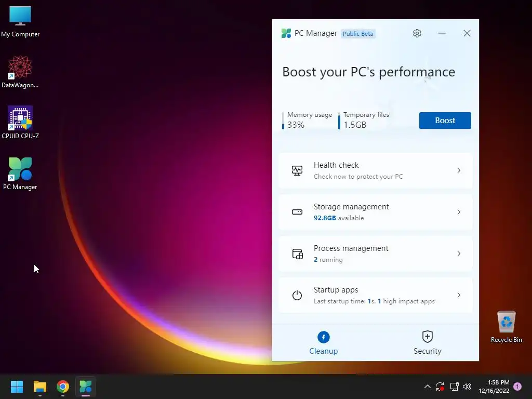Expand Startup apps chevron
The image size is (532, 399).
(x=459, y=295)
